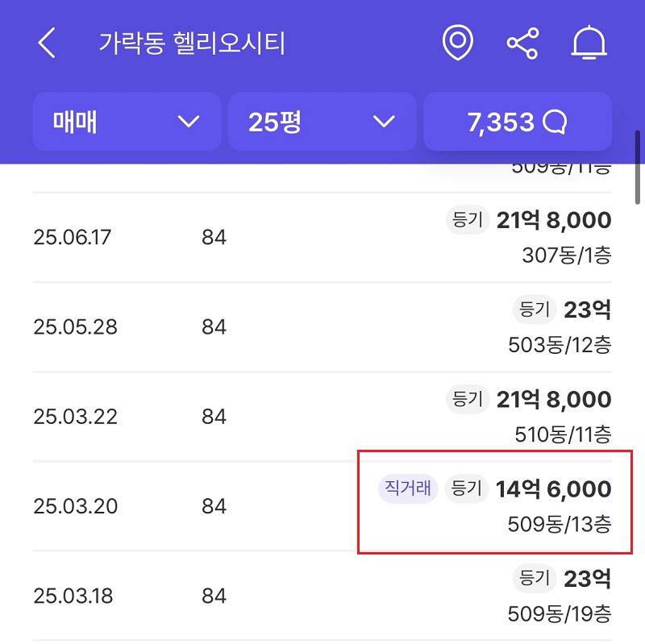Open the 25.05.28 23억 transaction
This screenshot has width=645, height=644.
pos(322,327)
